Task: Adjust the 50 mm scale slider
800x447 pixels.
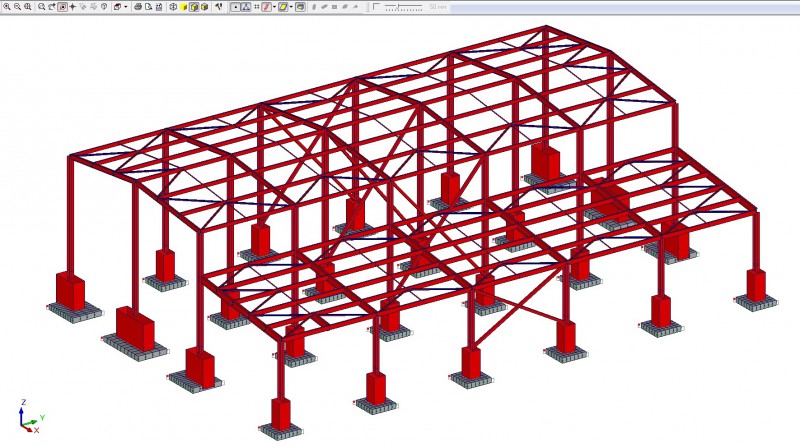Action: (404, 7)
